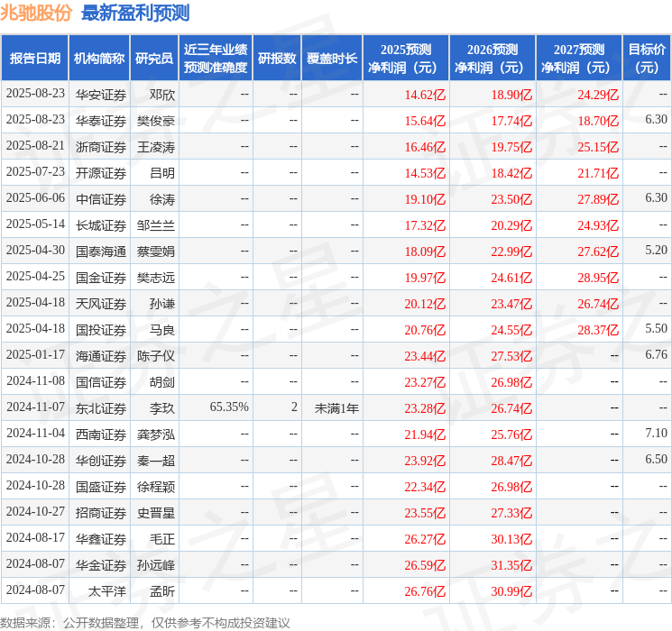Click the 最新盈利预测 heading
672x631 pixels.
[135, 13]
